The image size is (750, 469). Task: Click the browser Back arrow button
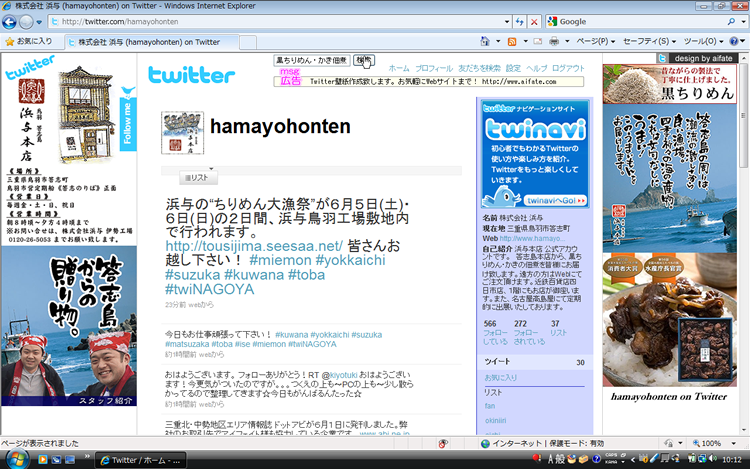[x=9, y=22]
